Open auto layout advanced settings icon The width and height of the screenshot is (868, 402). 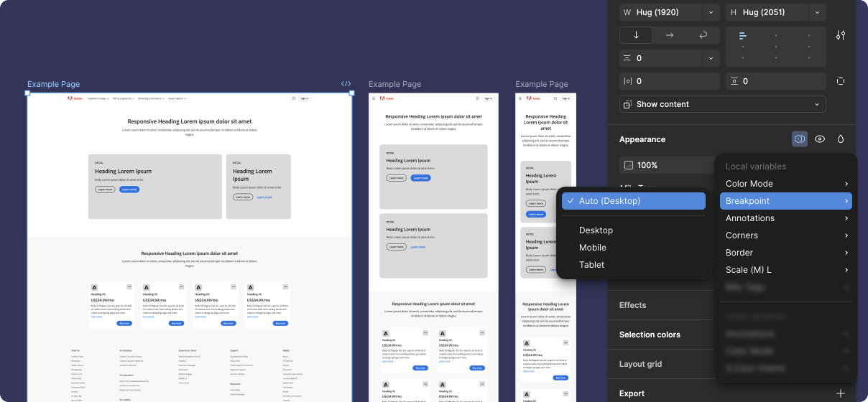tap(840, 35)
